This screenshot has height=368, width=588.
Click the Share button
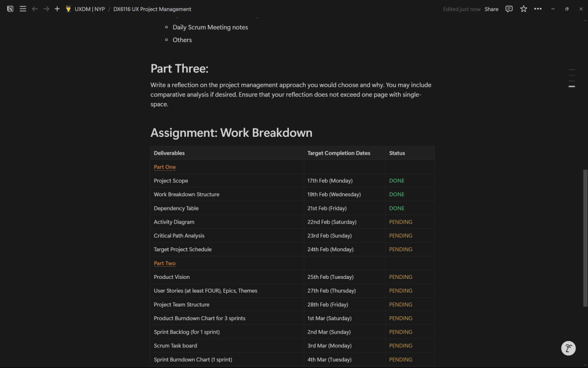pyautogui.click(x=491, y=9)
